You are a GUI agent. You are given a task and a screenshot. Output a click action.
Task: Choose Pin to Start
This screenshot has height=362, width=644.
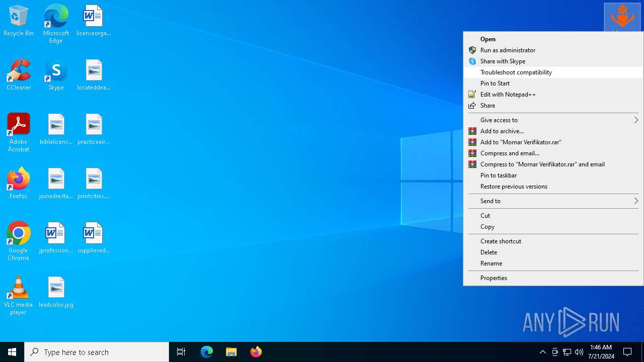(553, 83)
